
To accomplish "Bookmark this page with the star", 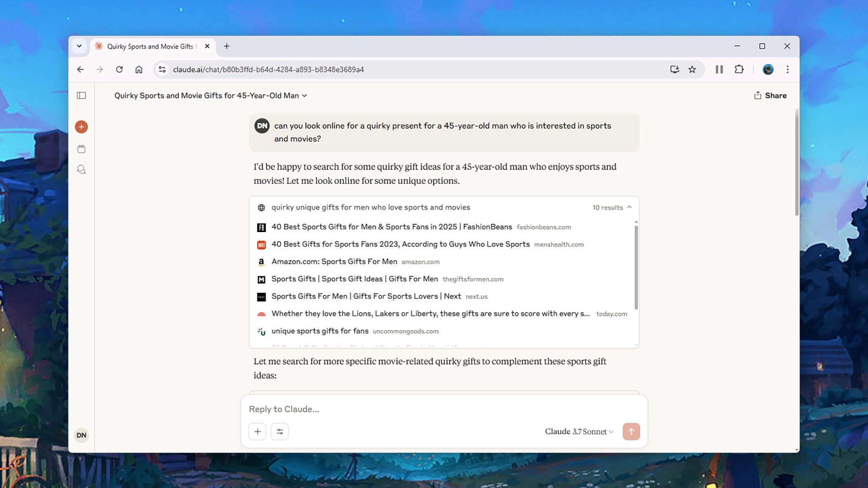I will [692, 69].
